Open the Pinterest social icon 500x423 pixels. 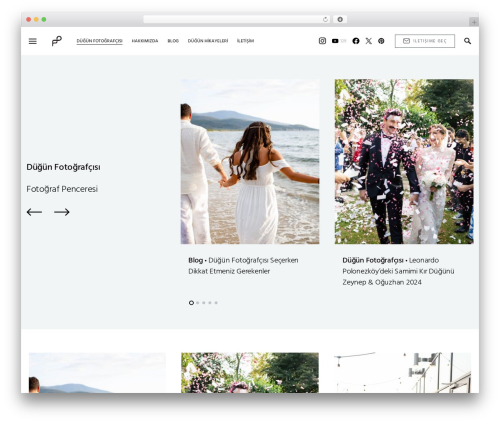coord(381,41)
